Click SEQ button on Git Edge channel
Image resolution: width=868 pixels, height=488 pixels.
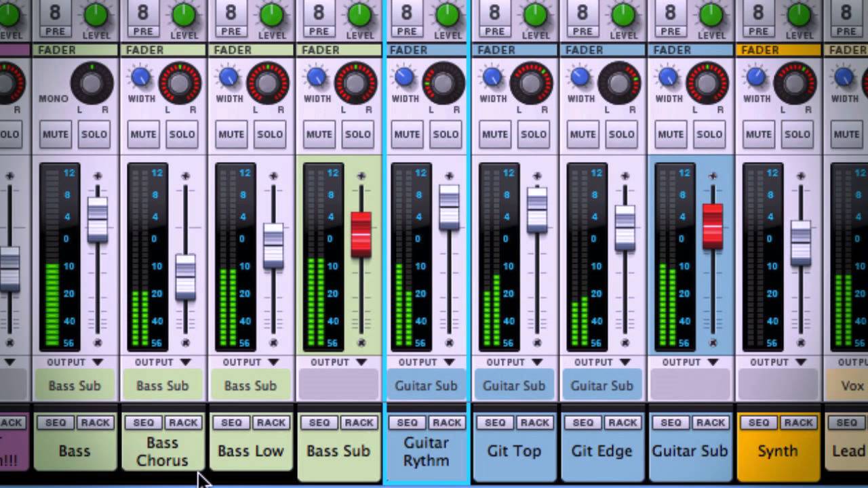pyautogui.click(x=583, y=423)
